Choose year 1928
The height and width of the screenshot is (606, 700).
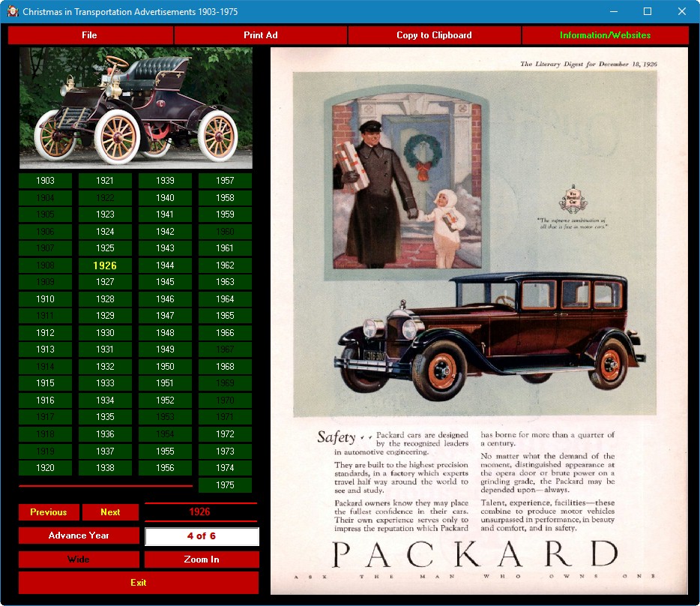(x=105, y=299)
